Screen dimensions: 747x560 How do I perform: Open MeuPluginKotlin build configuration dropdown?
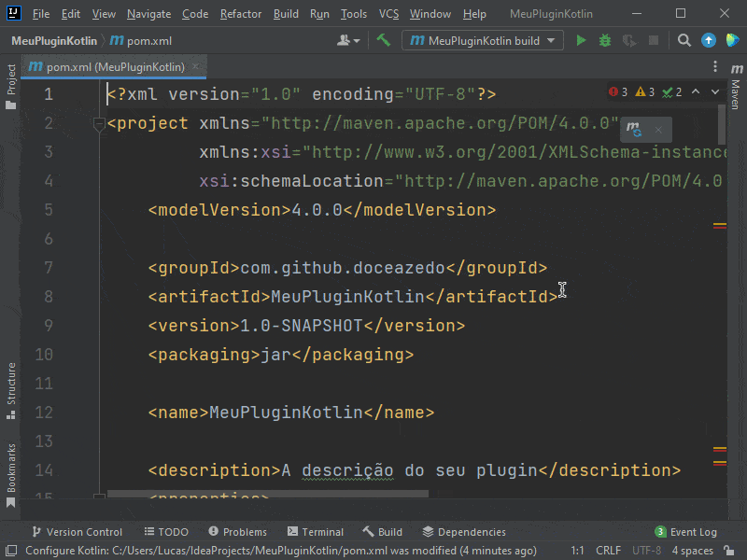[x=482, y=41]
